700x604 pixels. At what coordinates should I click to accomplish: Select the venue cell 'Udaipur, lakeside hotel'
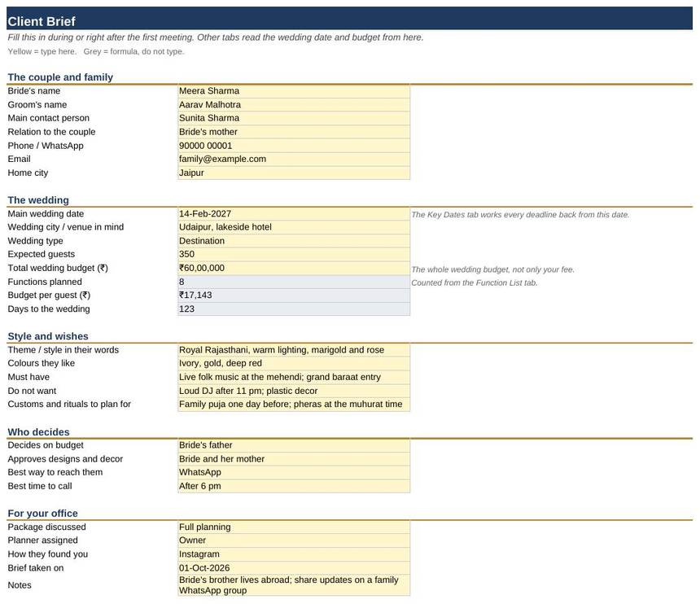tap(294, 227)
